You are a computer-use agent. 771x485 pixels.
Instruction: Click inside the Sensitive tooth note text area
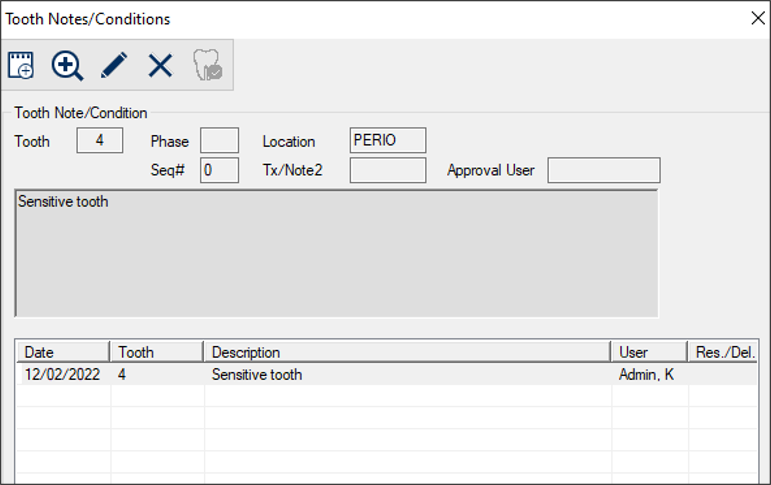[x=337, y=253]
